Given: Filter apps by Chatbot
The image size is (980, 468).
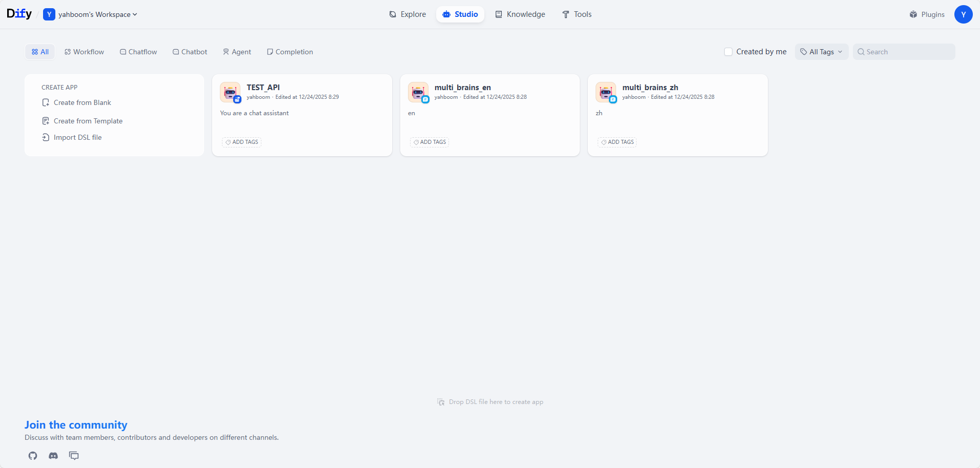Looking at the screenshot, I should (190, 52).
